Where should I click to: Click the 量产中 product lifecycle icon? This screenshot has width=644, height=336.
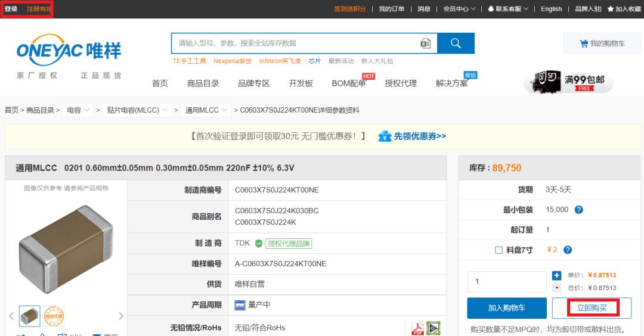pos(240,305)
